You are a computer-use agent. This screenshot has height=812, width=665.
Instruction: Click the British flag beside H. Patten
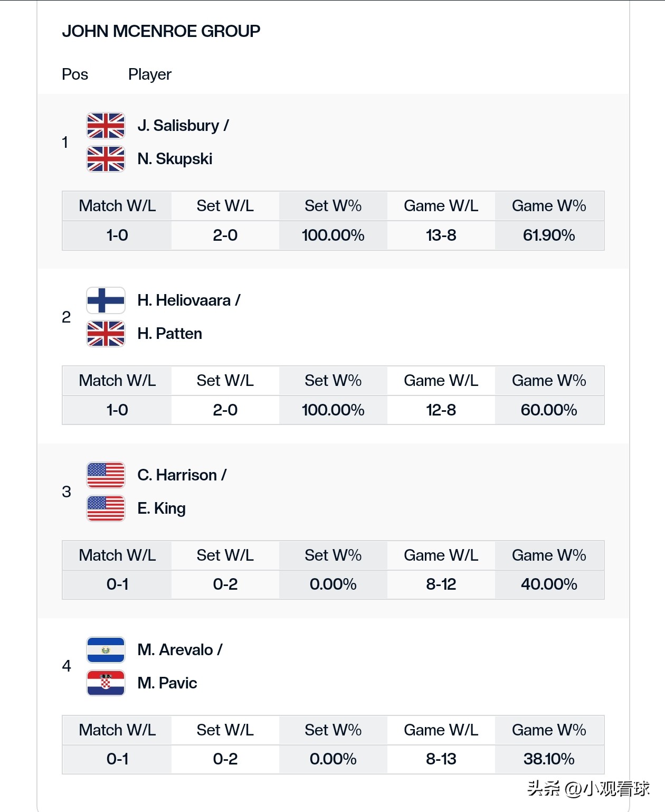click(x=106, y=334)
